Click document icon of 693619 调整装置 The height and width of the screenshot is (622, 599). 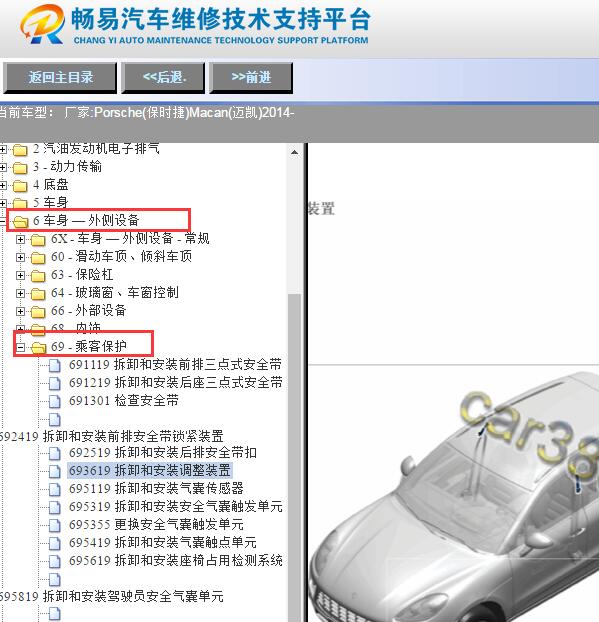(x=55, y=471)
